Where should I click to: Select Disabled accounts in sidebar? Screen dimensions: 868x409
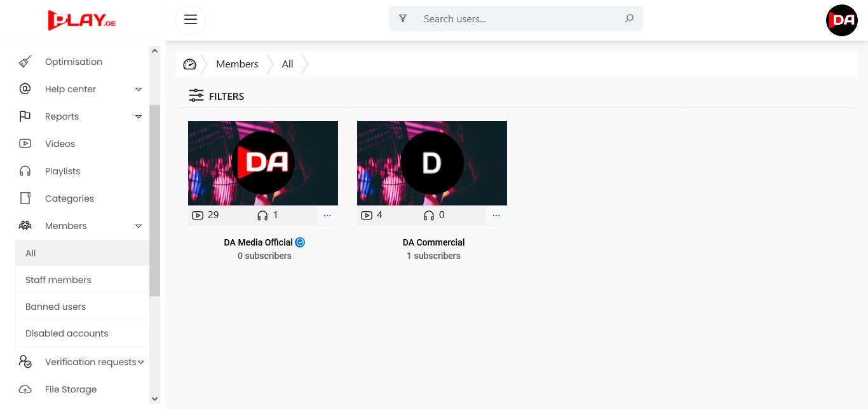coord(82,333)
